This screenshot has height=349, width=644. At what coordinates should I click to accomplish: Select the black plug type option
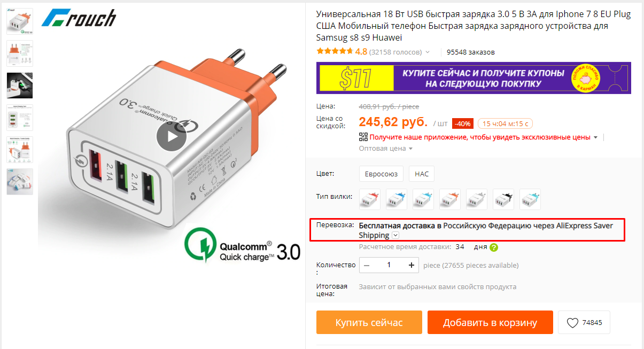503,199
